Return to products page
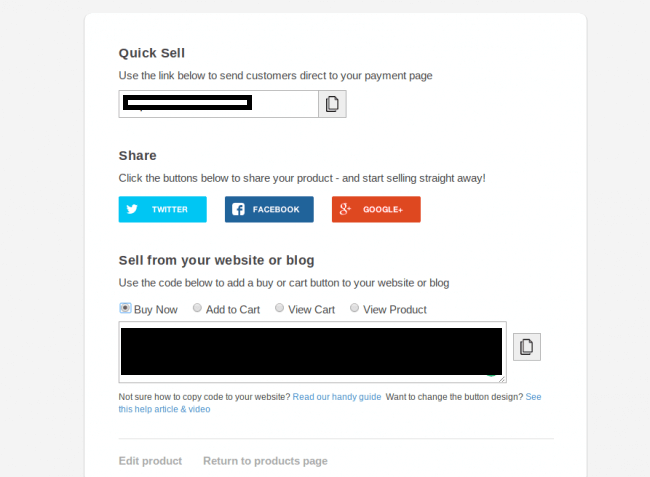Image resolution: width=650 pixels, height=477 pixels. 265,461
